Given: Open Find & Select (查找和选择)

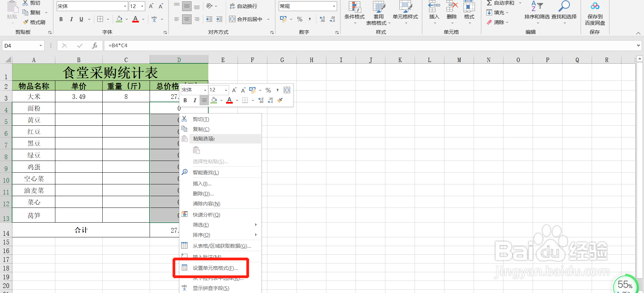Looking at the screenshot, I should click(564, 12).
